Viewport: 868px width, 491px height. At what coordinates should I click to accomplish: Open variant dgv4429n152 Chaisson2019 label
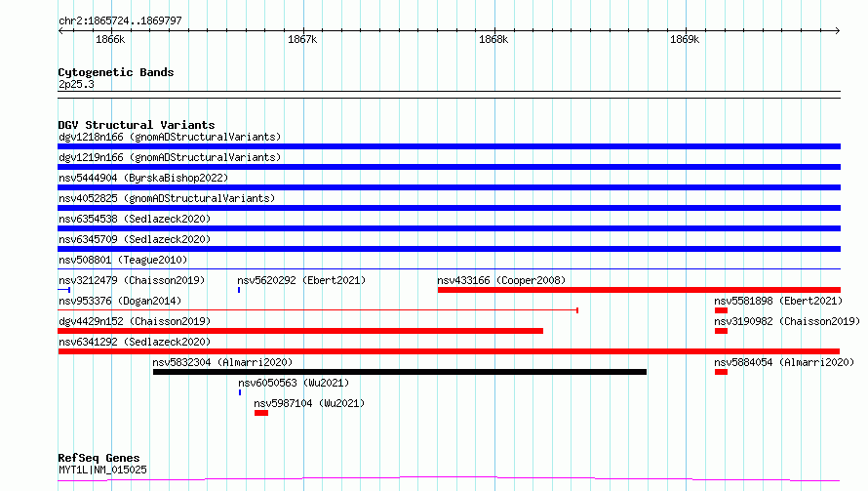(135, 321)
